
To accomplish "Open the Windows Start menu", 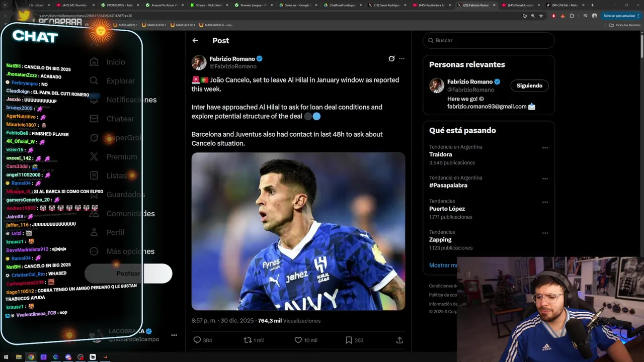I will (x=7, y=357).
